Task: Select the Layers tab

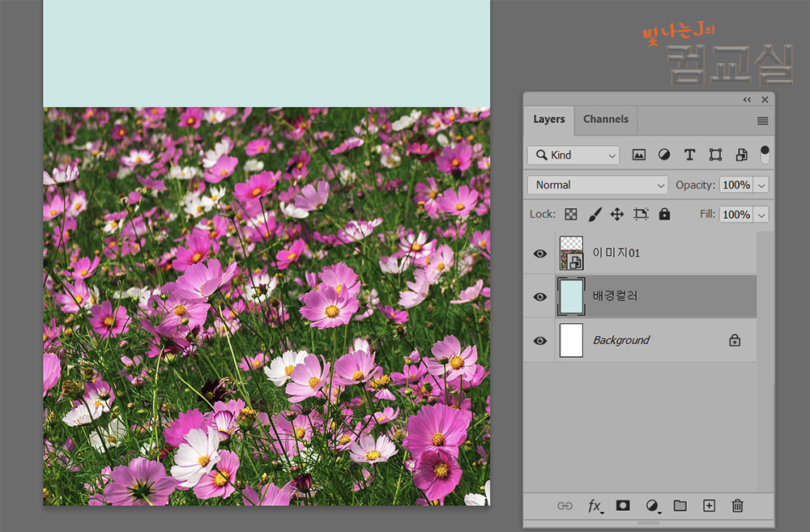Action: pyautogui.click(x=548, y=119)
